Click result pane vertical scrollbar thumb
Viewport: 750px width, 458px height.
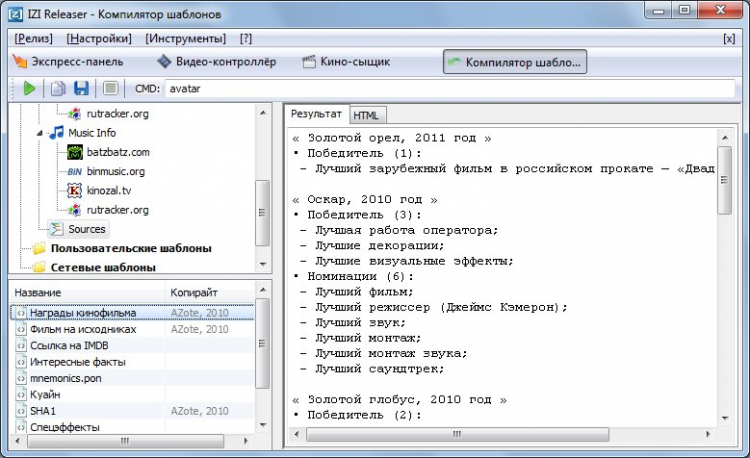coord(725,180)
